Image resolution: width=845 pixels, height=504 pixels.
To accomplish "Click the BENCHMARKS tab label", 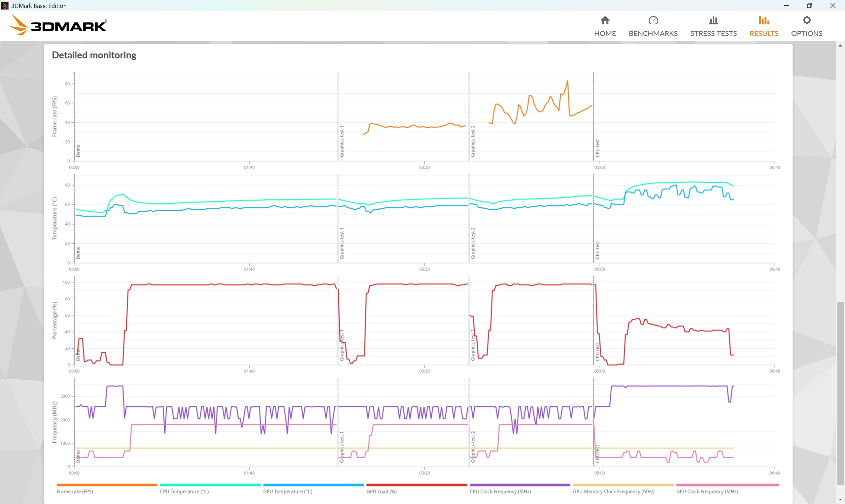I will [653, 33].
